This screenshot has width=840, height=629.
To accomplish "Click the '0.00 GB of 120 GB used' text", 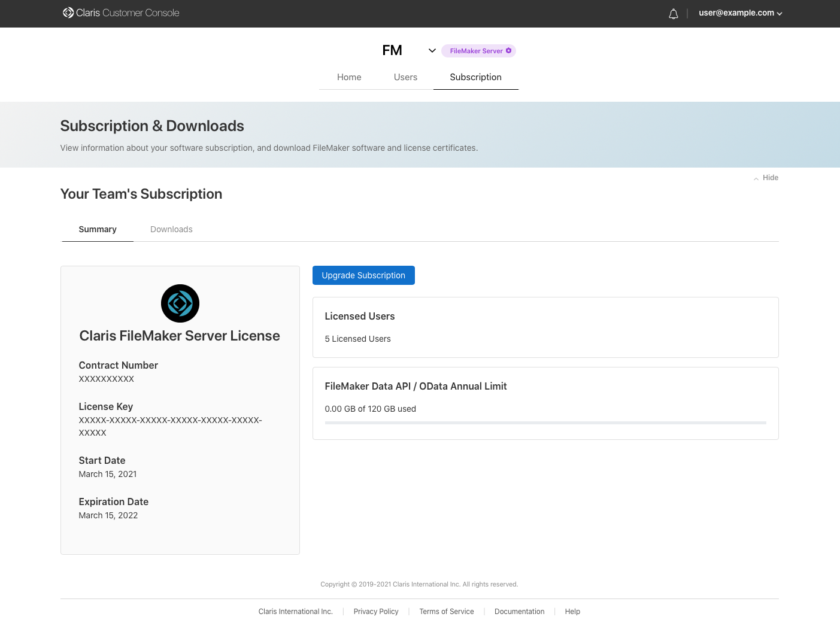I will point(370,409).
